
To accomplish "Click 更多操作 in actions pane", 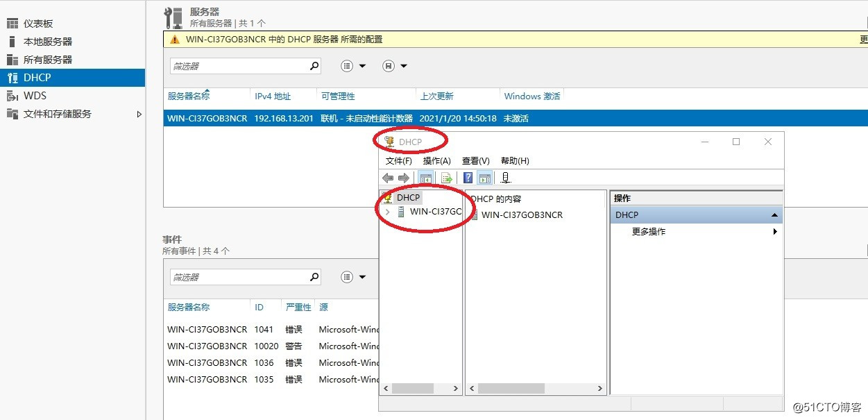I will coord(649,232).
